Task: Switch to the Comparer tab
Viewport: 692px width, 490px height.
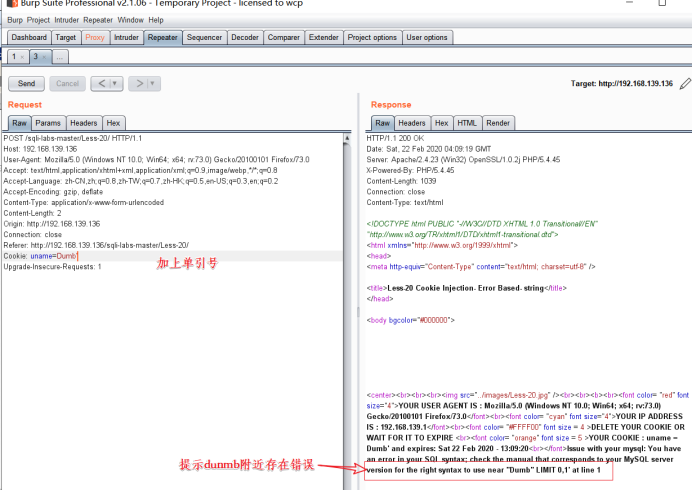Action: tap(283, 38)
